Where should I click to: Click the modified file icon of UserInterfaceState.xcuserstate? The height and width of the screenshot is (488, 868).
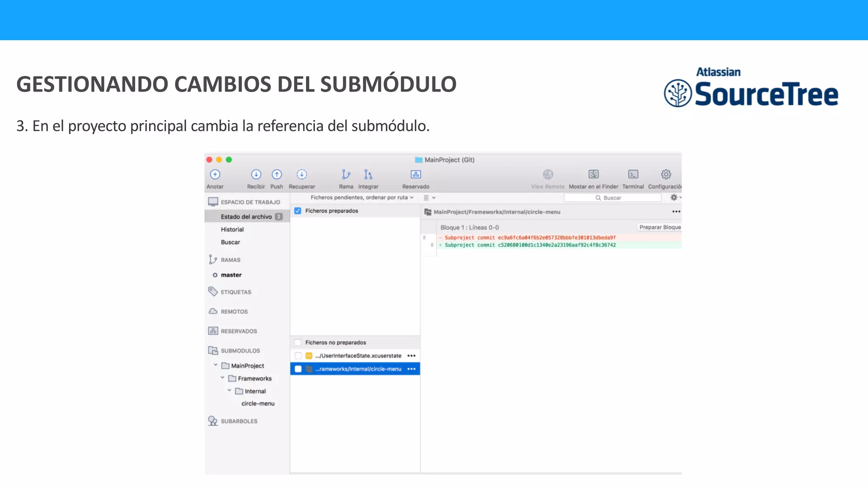(309, 356)
